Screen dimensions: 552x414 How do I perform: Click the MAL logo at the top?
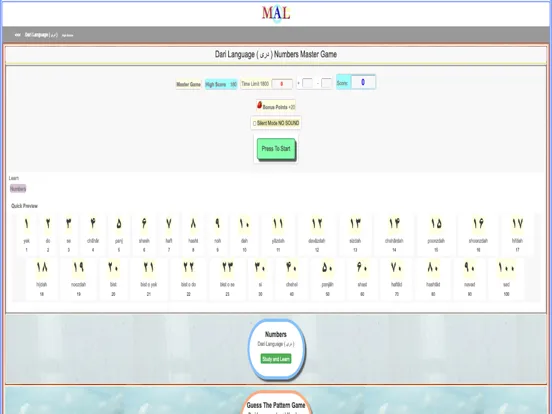[276, 13]
